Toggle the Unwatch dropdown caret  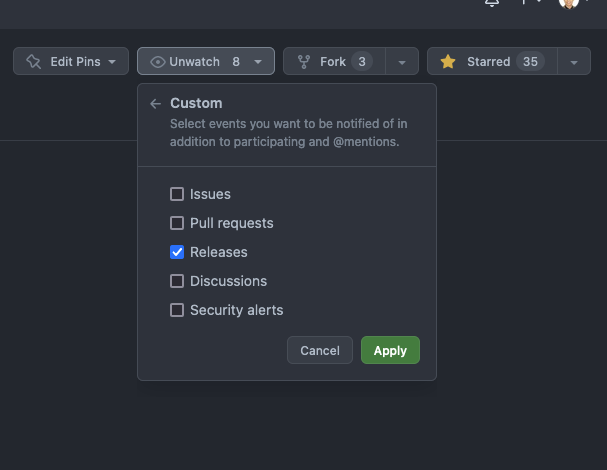[x=258, y=62]
